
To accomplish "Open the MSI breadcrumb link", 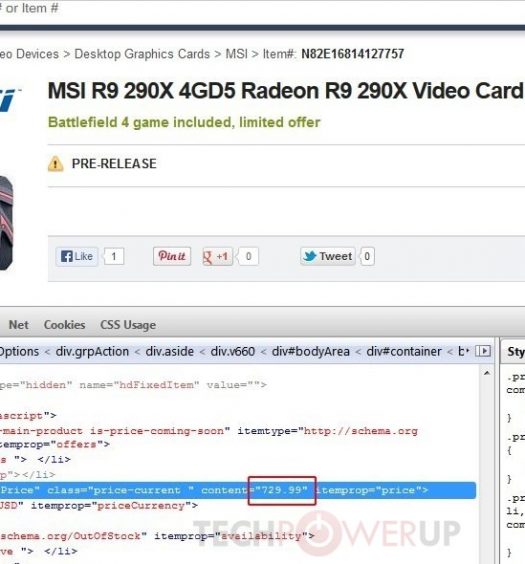I will [237, 54].
